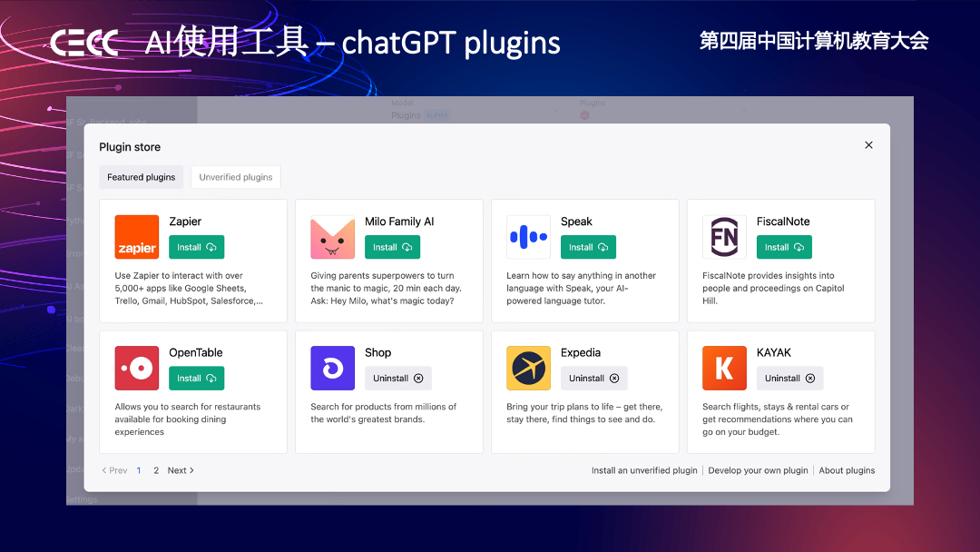
Task: Select page 2 in pagination
Action: tap(156, 470)
